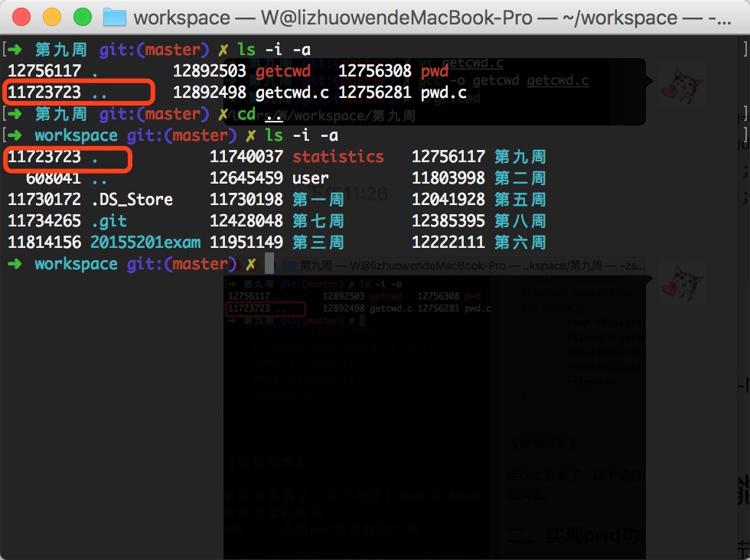Click the statistics directory entry
Image resolution: width=750 pixels, height=560 pixels.
tap(338, 157)
